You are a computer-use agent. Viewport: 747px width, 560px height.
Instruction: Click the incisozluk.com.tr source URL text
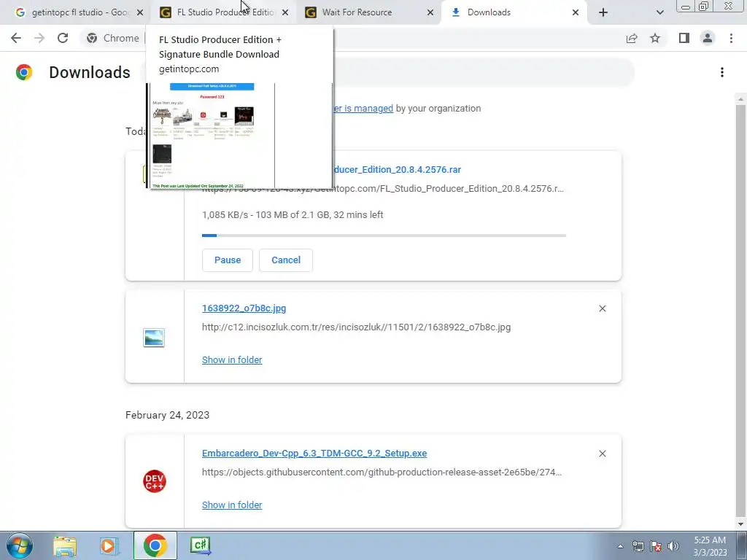356,327
